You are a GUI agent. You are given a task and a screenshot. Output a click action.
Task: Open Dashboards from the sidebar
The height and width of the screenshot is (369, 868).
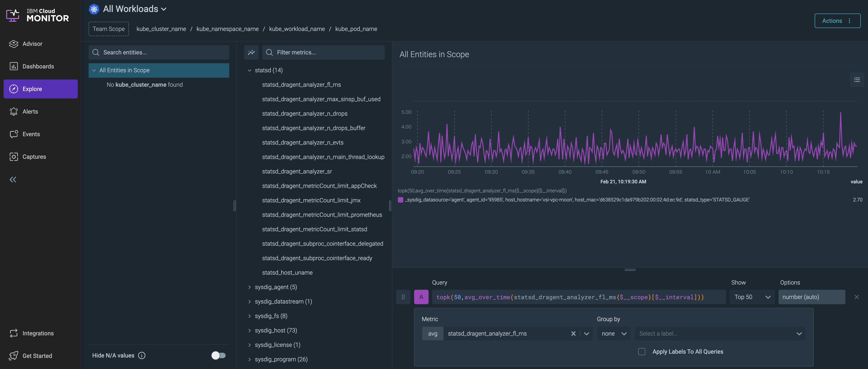pos(38,66)
